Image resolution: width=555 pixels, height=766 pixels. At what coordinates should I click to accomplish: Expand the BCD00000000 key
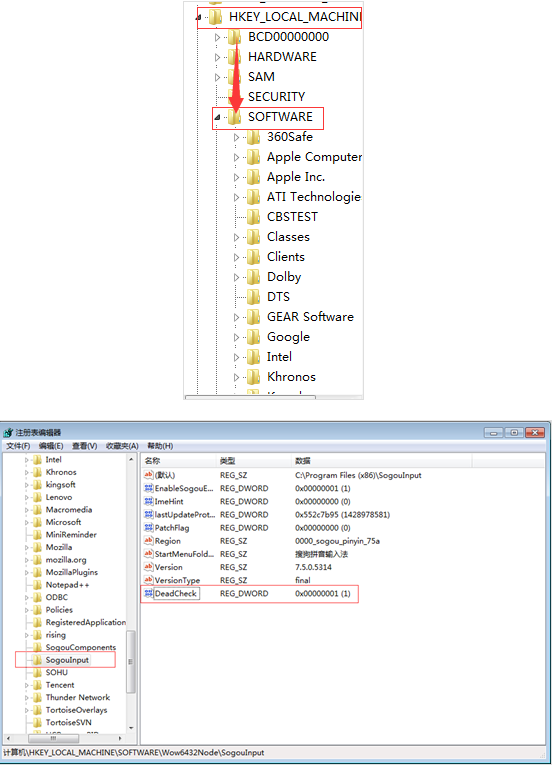pyautogui.click(x=217, y=37)
